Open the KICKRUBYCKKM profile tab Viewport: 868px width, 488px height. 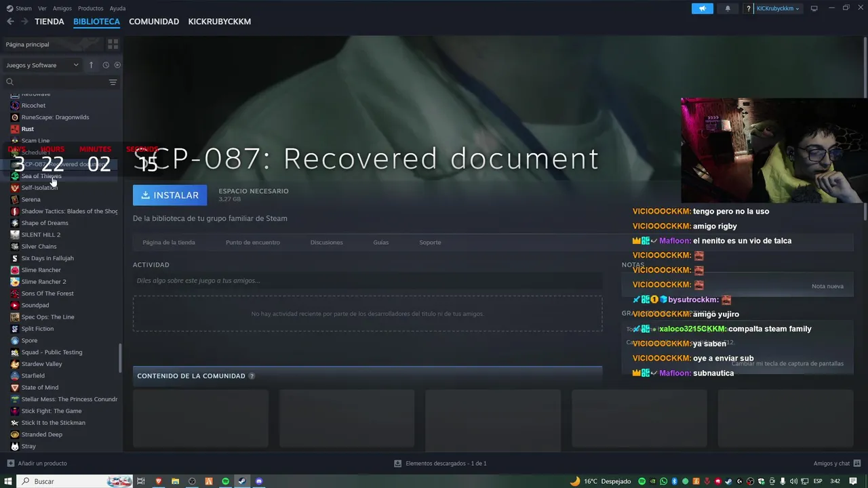220,22
